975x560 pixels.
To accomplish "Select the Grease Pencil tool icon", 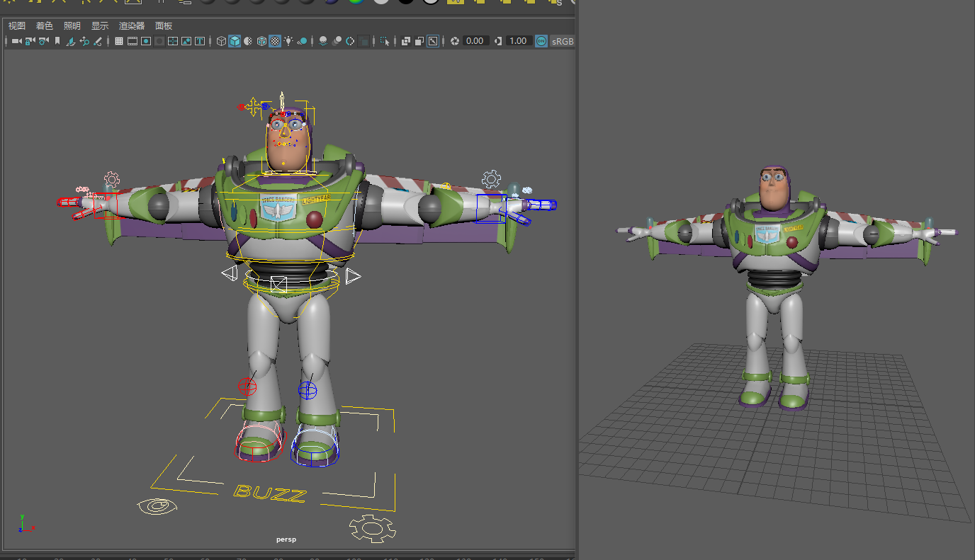I will coord(98,41).
